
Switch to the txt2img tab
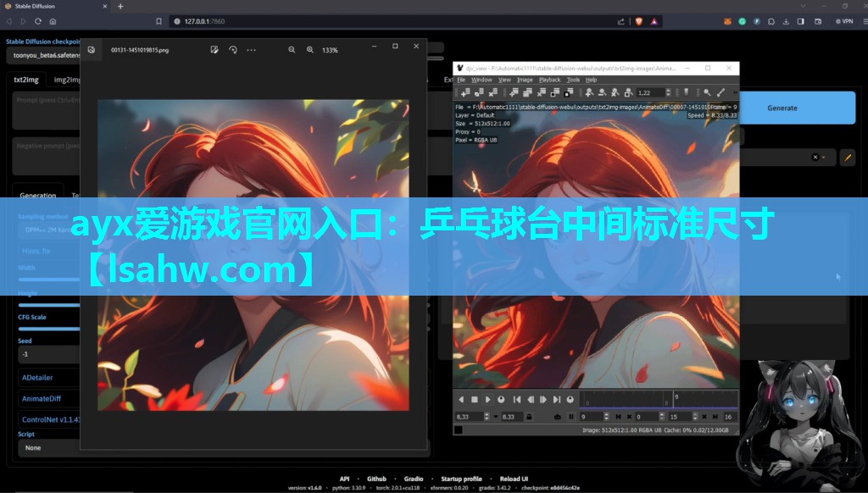[x=26, y=80]
